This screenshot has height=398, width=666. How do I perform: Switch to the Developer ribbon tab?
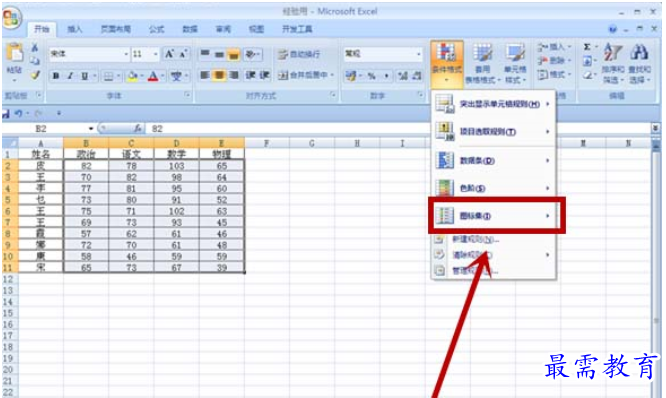point(297,29)
